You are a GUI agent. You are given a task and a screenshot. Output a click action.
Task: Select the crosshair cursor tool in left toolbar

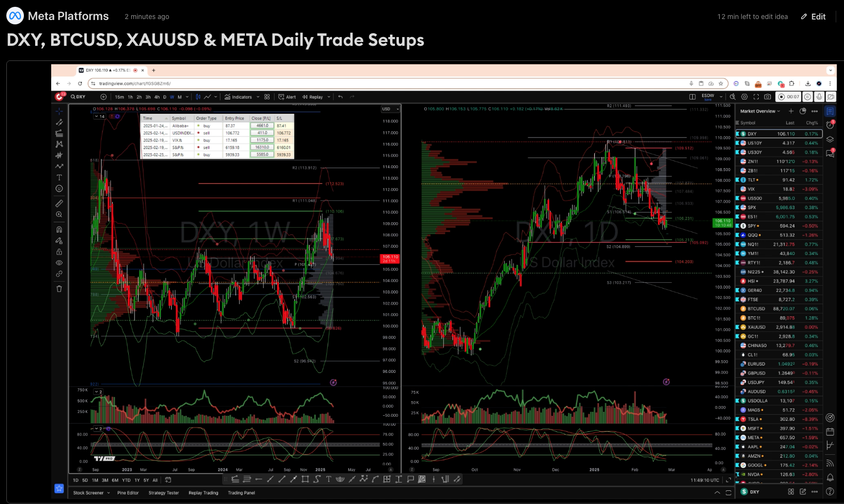(59, 111)
